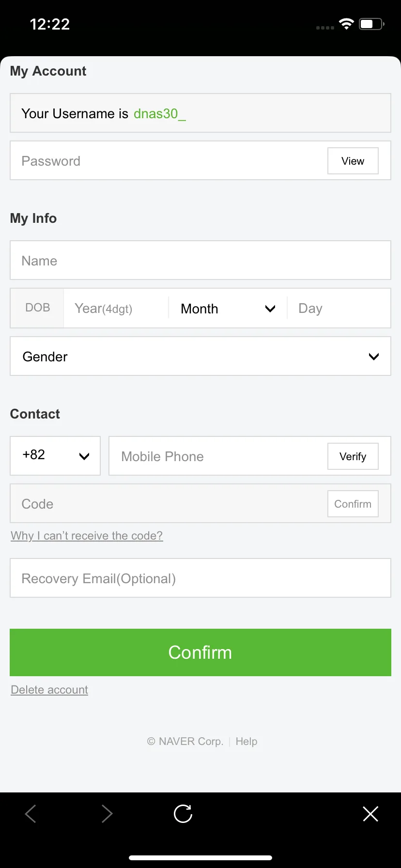This screenshot has height=868, width=401.
Task: Tap the battery status icon
Action: (371, 24)
